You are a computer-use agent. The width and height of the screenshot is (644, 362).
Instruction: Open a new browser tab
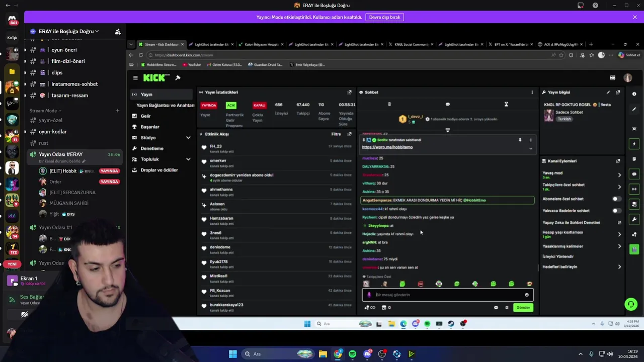coord(591,44)
